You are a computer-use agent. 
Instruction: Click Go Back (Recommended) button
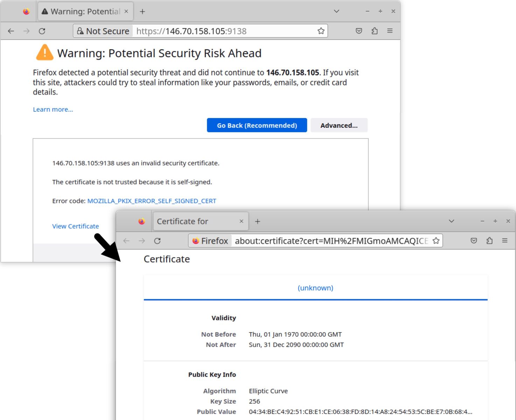coord(257,125)
